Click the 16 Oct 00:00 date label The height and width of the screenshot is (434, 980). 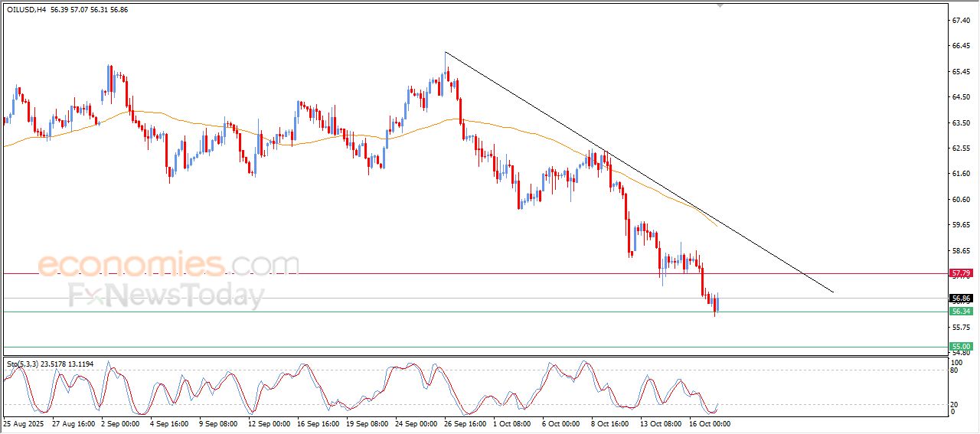click(710, 423)
